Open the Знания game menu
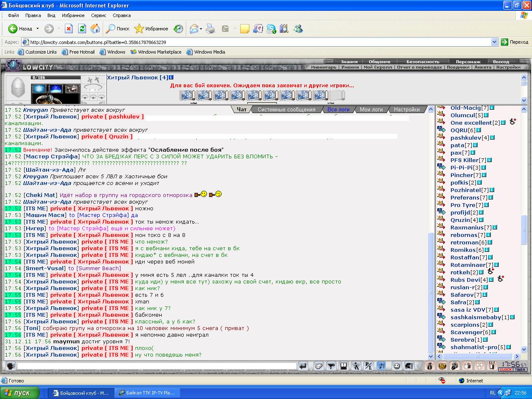 click(x=349, y=62)
